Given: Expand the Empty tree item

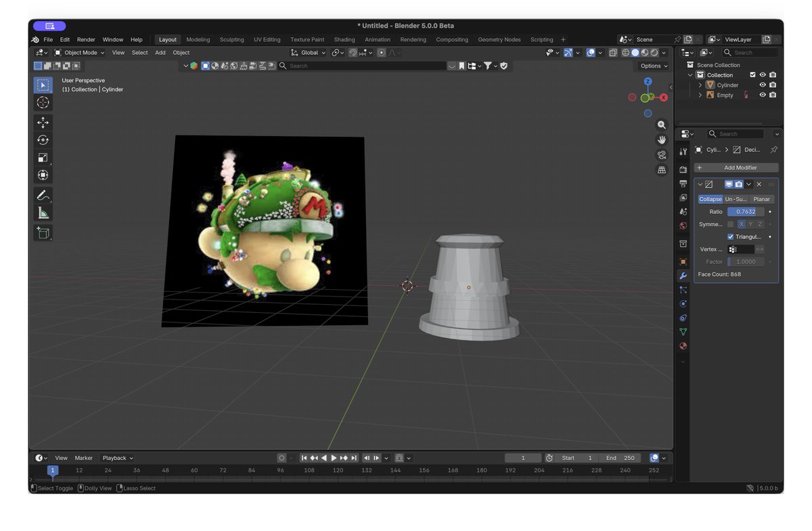Looking at the screenshot, I should 700,95.
